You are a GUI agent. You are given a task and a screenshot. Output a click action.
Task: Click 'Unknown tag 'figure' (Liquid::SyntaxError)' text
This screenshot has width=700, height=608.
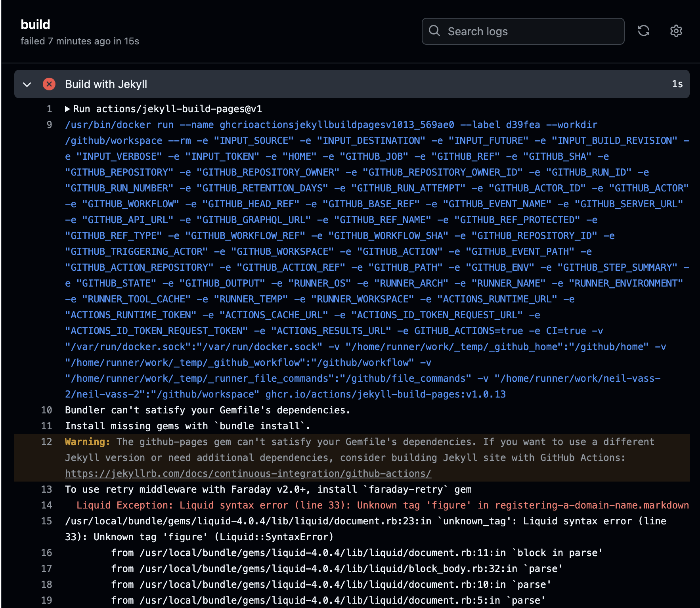[x=214, y=537]
